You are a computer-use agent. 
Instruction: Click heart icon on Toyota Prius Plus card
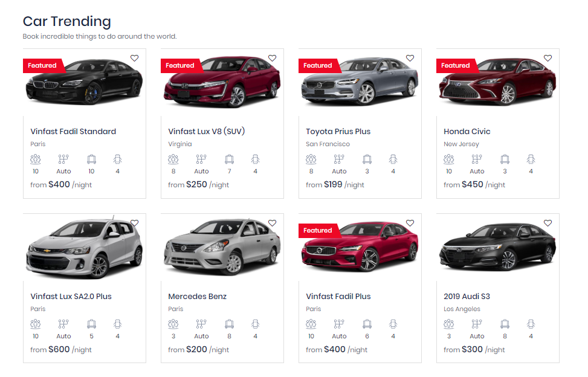point(410,59)
